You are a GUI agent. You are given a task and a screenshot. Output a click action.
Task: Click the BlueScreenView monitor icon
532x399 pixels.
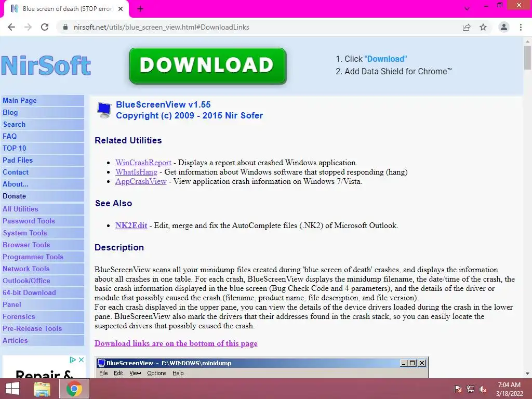pyautogui.click(x=104, y=110)
